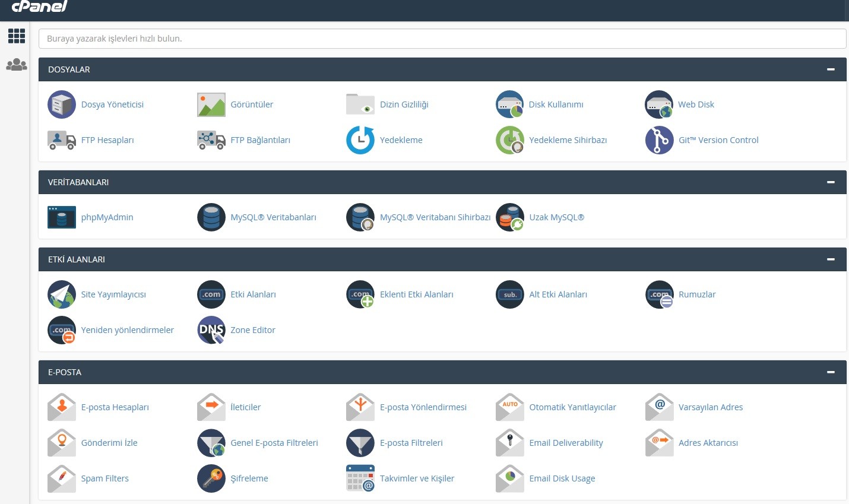
Task: Collapse the E-POSTA section
Action: (x=831, y=372)
